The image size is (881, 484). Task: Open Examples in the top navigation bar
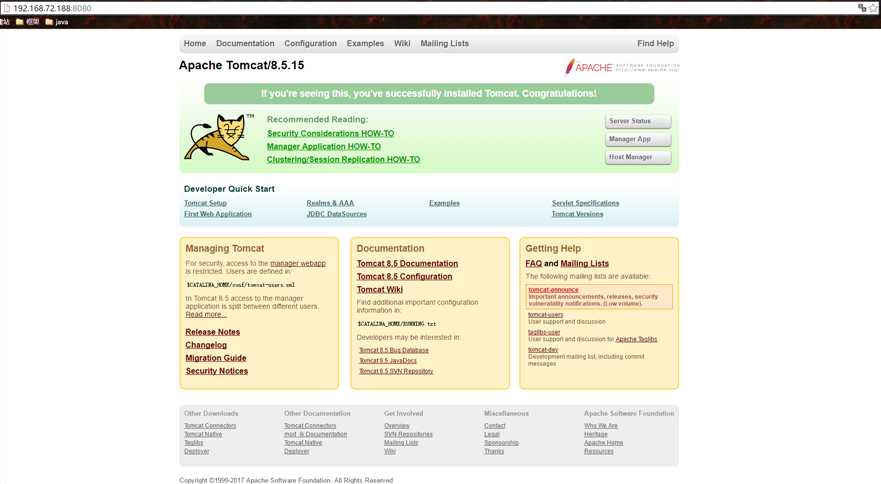(x=365, y=43)
